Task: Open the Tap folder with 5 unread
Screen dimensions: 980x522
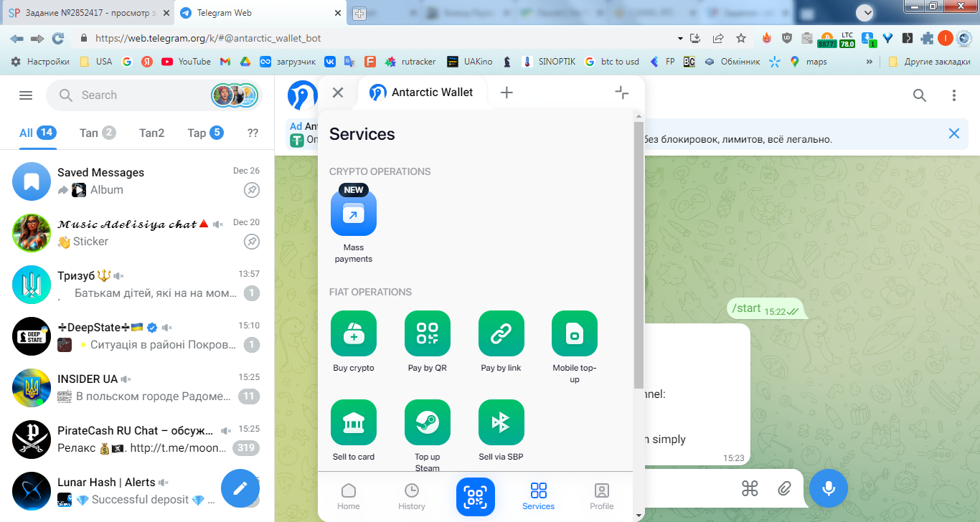Action: click(205, 133)
